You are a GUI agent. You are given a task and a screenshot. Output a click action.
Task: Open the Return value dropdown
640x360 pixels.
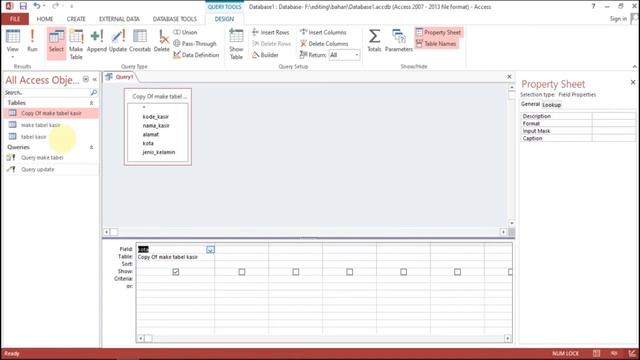click(356, 55)
